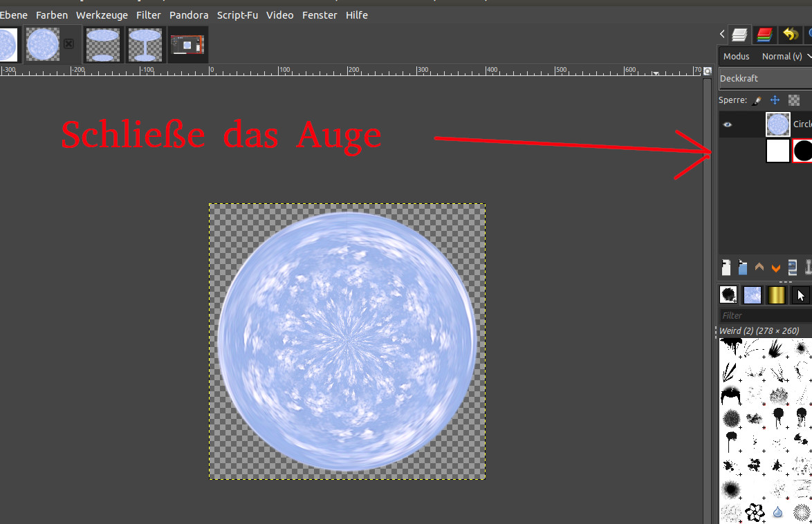Toggle zoom-on-resize icon at ruler corner
The height and width of the screenshot is (524, 812).
(708, 71)
